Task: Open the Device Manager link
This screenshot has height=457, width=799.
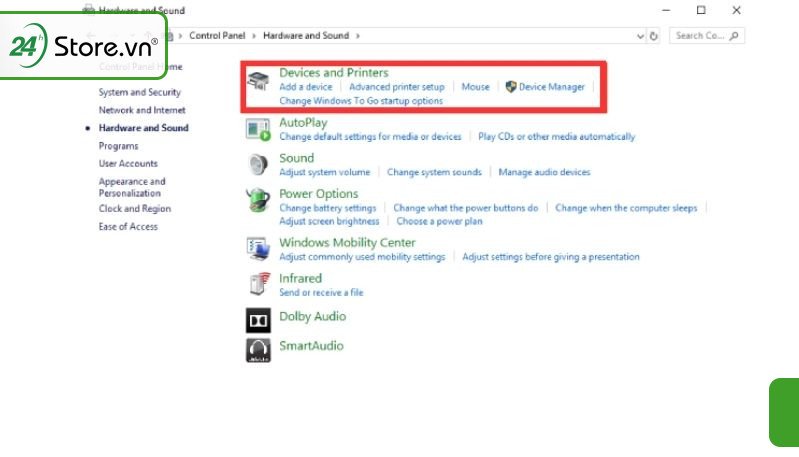Action: click(x=551, y=87)
